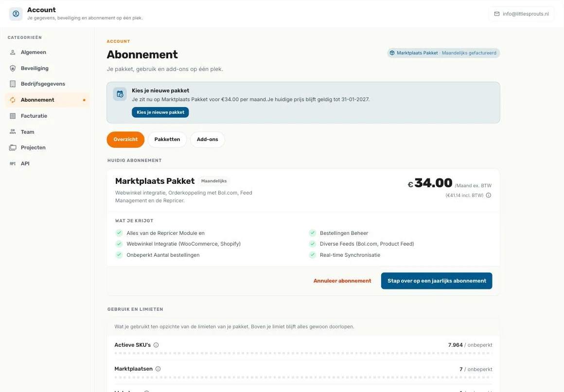The height and width of the screenshot is (392, 564).
Task: Click the Facturatie invoice icon
Action: pyautogui.click(x=13, y=116)
